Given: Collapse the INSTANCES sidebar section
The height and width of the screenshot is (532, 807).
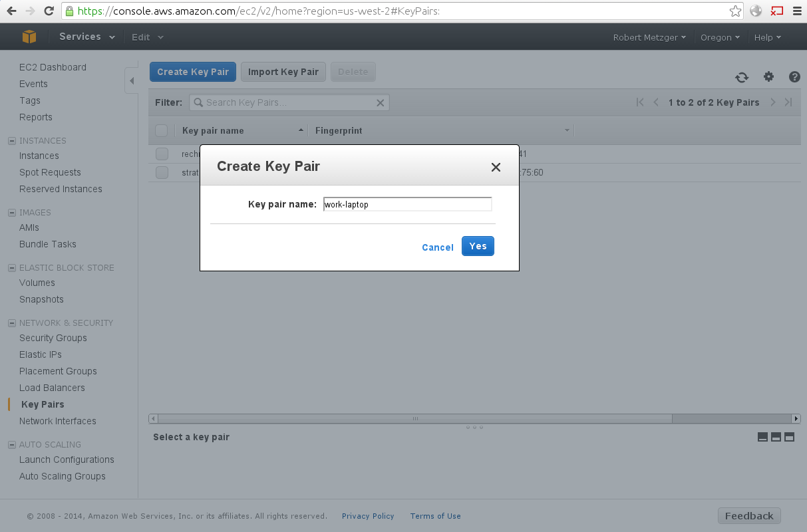Looking at the screenshot, I should click(11, 141).
